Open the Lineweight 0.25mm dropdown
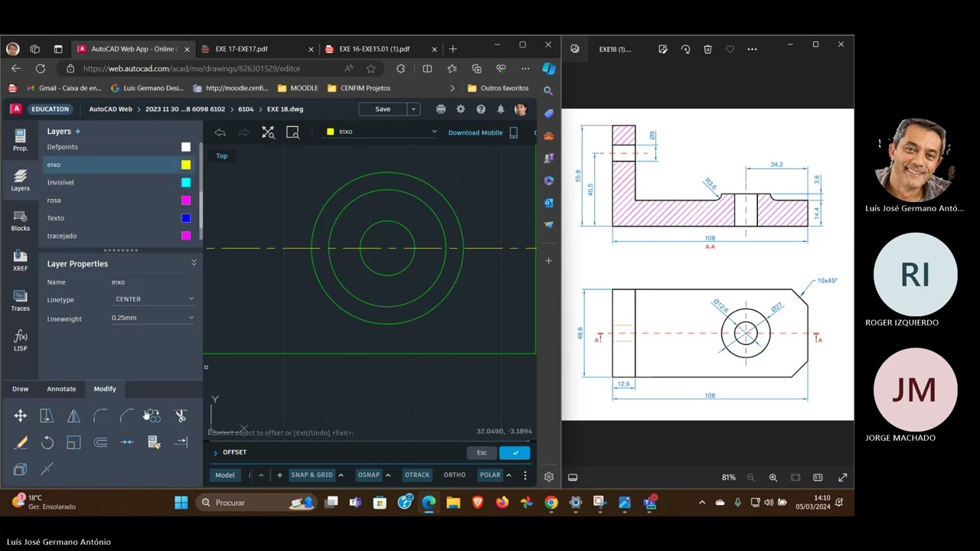 coord(154,318)
